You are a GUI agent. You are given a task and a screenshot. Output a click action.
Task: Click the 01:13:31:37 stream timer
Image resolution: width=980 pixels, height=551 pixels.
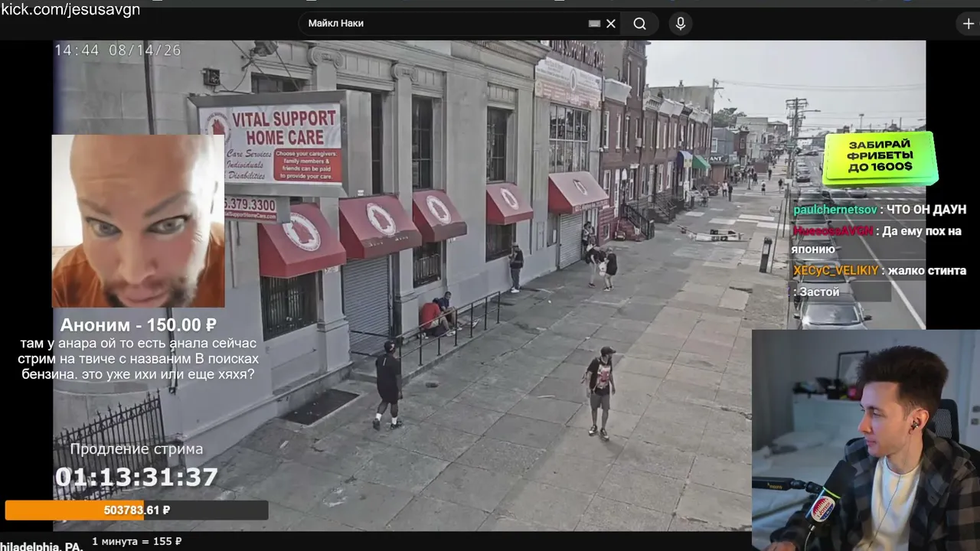click(136, 478)
